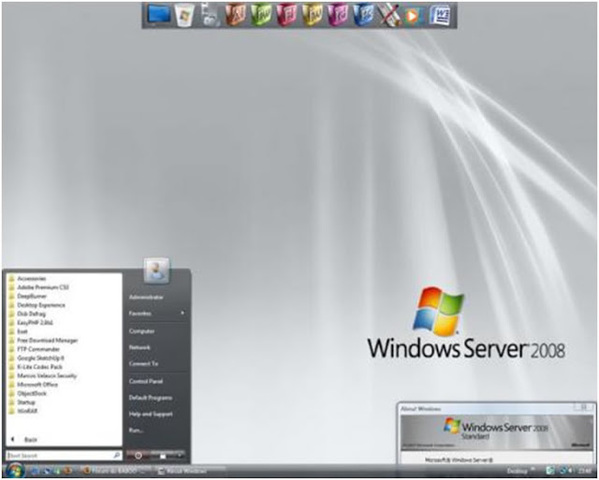The width and height of the screenshot is (599, 480).
Task: Click the Desktop toolbar label in taskbar
Action: 516,471
